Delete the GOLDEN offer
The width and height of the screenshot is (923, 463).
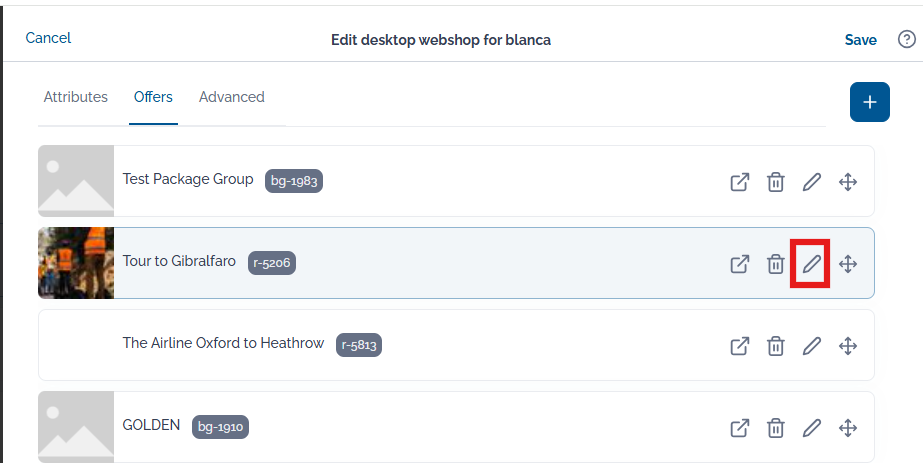tap(776, 428)
